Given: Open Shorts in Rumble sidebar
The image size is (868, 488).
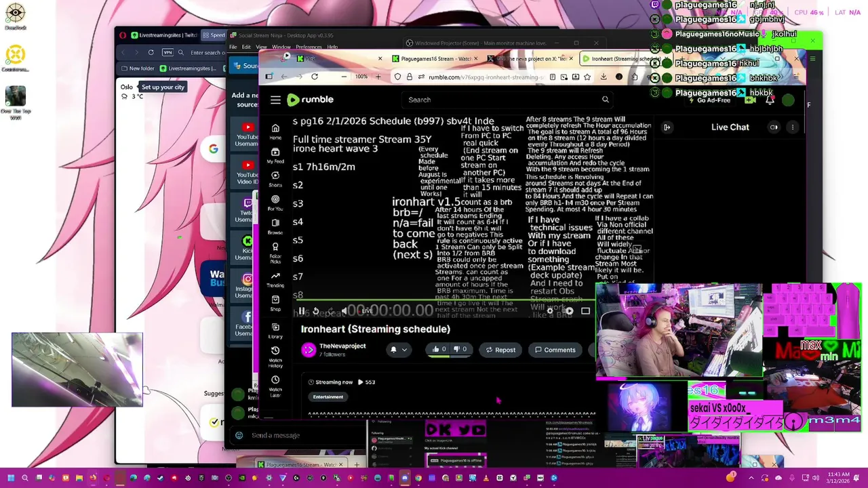Looking at the screenshot, I should click(275, 179).
